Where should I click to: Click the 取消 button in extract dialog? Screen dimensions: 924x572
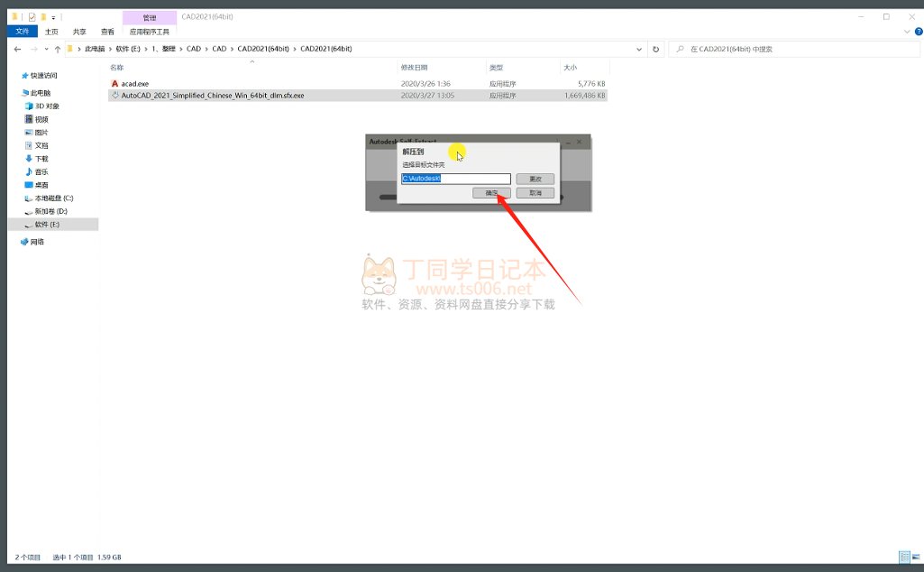(535, 193)
